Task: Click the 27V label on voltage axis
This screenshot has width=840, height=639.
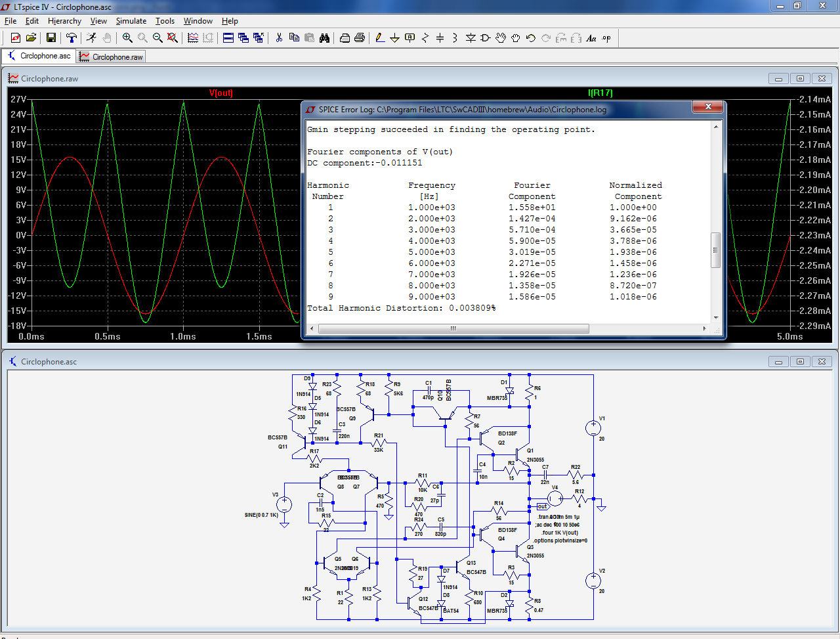Action: (x=18, y=99)
